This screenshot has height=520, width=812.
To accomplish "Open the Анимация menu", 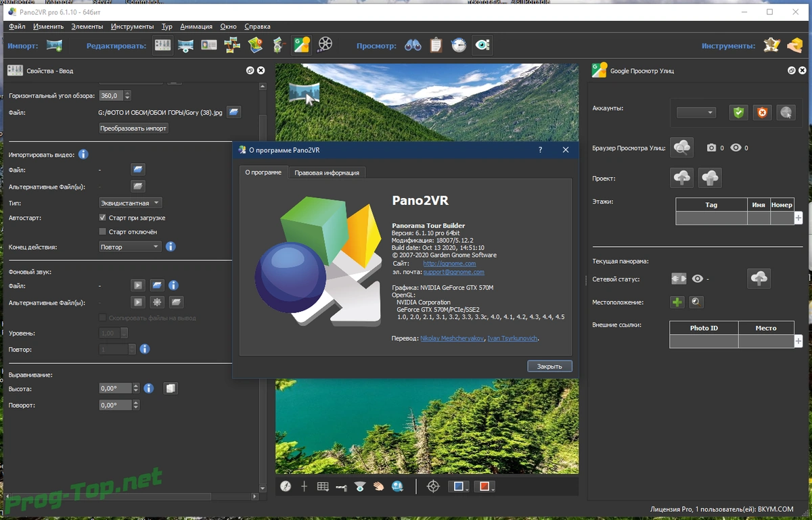I will click(196, 26).
